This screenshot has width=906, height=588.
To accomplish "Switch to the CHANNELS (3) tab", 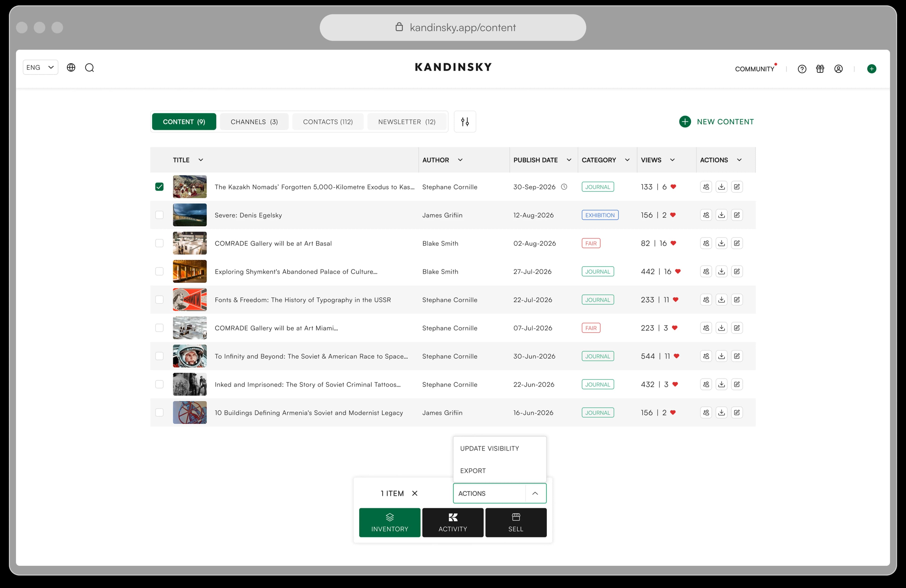I will [254, 122].
